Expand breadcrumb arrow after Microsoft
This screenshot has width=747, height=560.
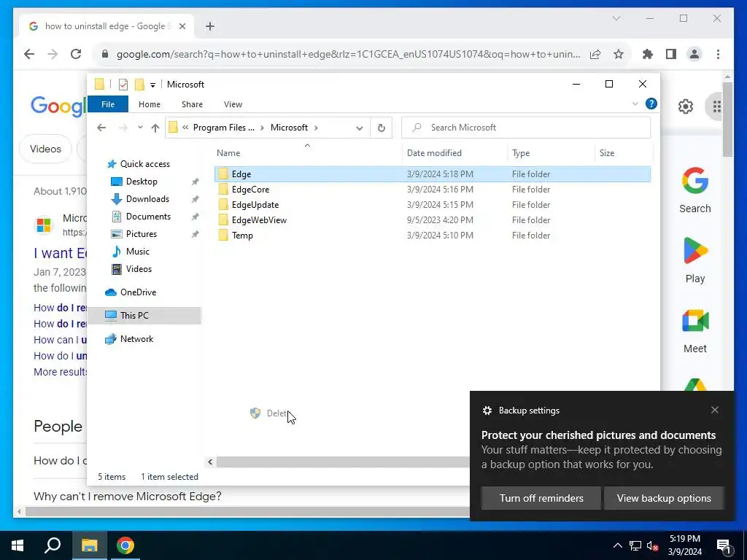click(316, 128)
